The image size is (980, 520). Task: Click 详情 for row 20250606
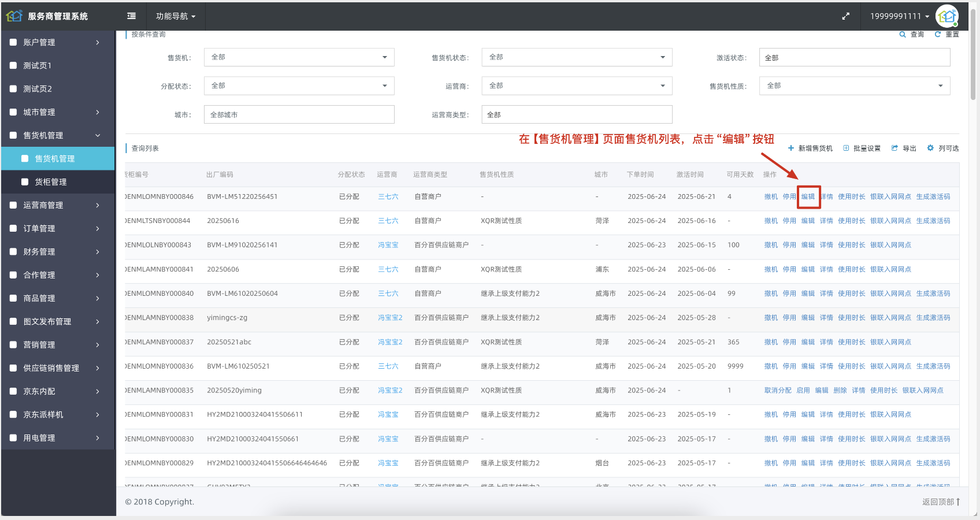[826, 269]
